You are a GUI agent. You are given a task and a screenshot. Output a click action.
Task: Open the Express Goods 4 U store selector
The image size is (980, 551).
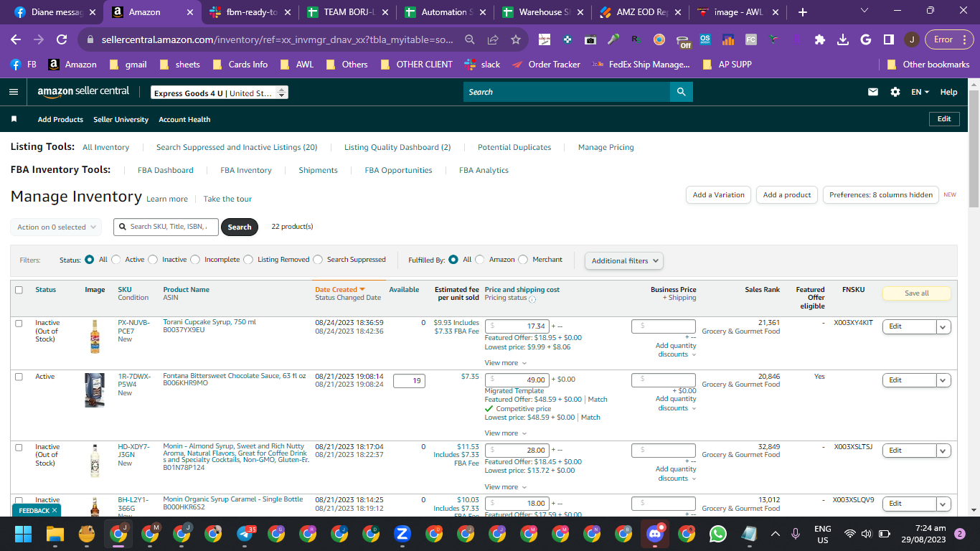220,93
